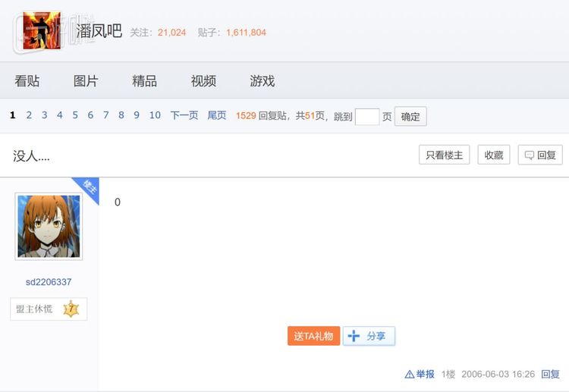
Task: Switch to the 精品 tab
Action: point(144,81)
